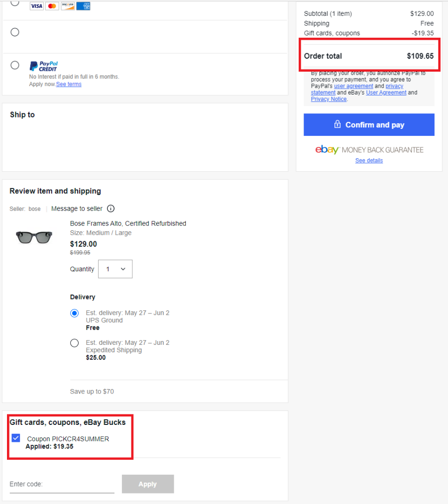Image resolution: width=448 pixels, height=504 pixels.
Task: Click the PayPal Credit logo
Action: click(x=43, y=66)
